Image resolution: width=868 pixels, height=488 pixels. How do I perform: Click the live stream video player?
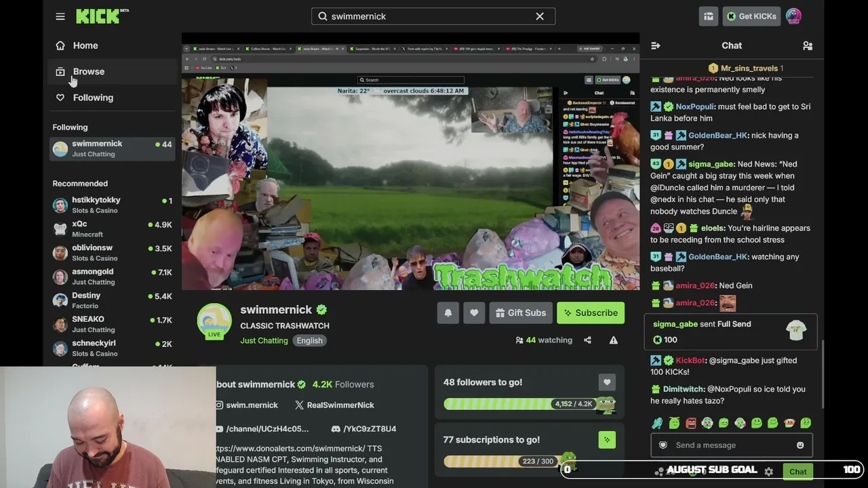click(x=410, y=161)
